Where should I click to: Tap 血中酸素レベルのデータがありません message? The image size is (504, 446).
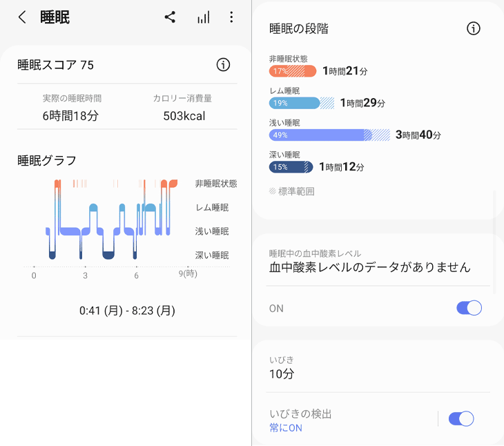tap(370, 267)
